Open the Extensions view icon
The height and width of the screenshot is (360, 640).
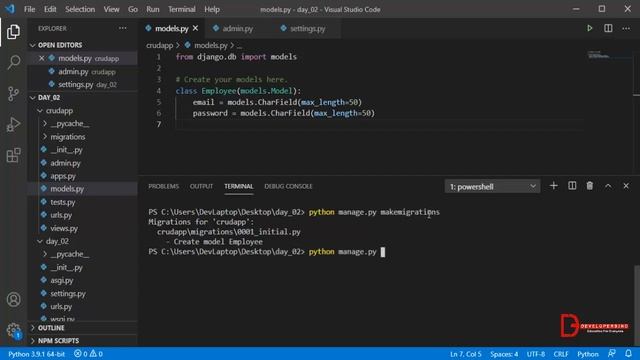click(x=13, y=156)
